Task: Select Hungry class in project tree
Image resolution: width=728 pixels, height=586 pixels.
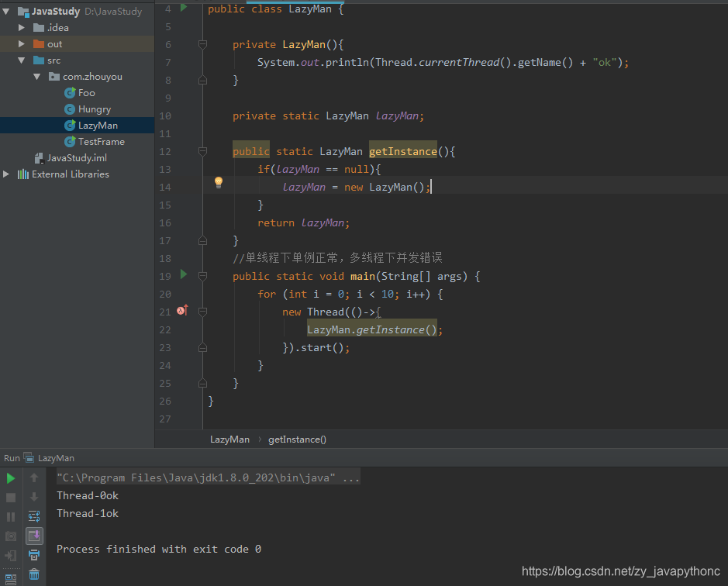Action: [x=95, y=109]
